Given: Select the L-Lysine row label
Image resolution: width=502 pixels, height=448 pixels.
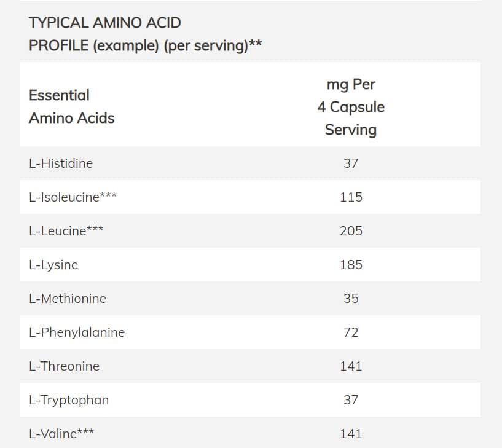Looking at the screenshot, I should (x=53, y=265).
